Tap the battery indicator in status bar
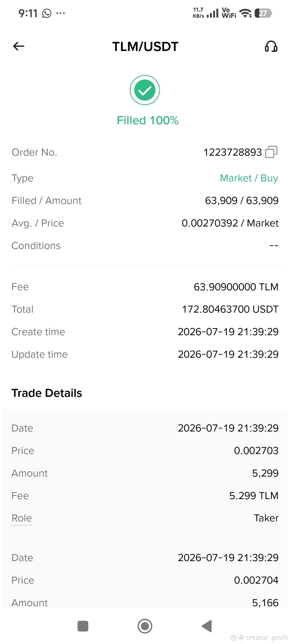 [263, 13]
